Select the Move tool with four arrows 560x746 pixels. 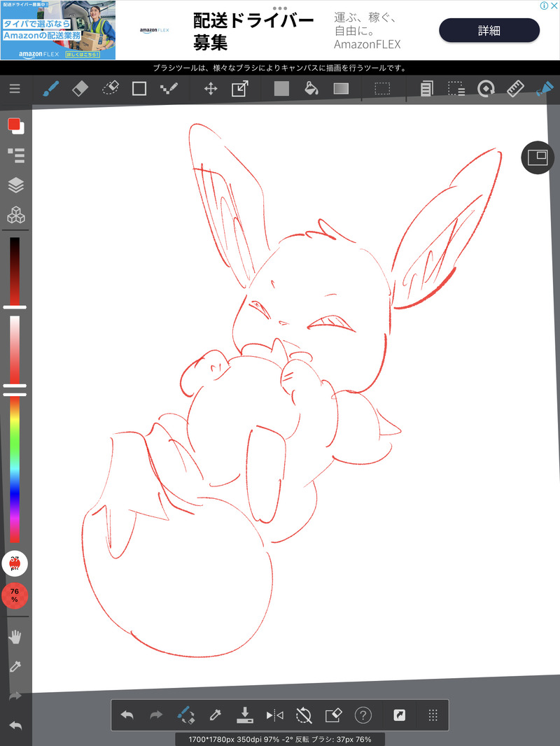(211, 88)
